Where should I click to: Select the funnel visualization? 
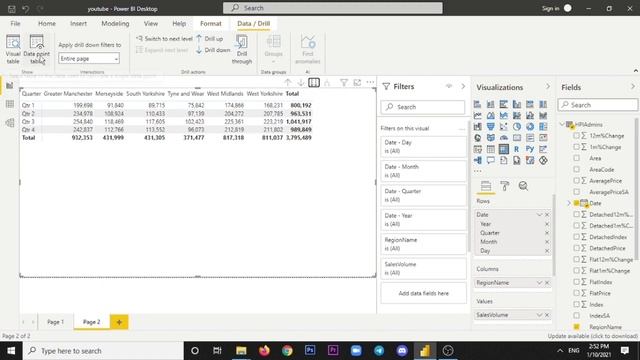491,127
